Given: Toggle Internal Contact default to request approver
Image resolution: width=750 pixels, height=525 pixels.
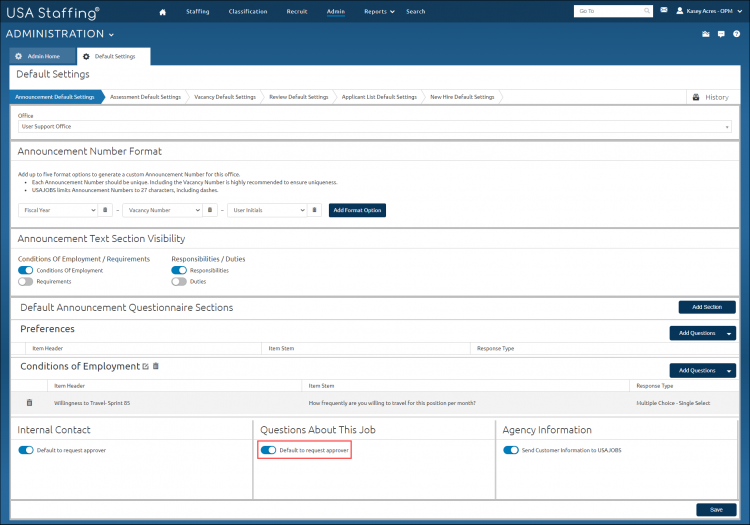Looking at the screenshot, I should tap(26, 450).
